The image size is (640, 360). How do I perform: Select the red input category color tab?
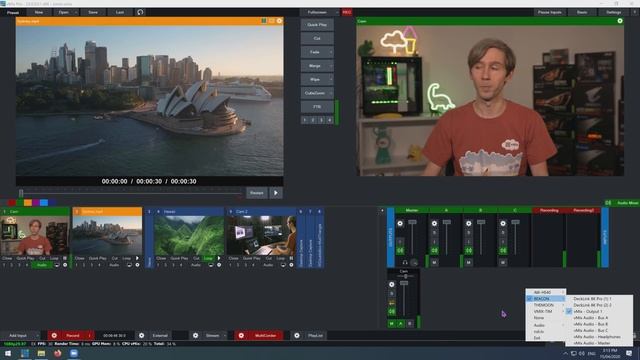pyautogui.click(x=12, y=202)
